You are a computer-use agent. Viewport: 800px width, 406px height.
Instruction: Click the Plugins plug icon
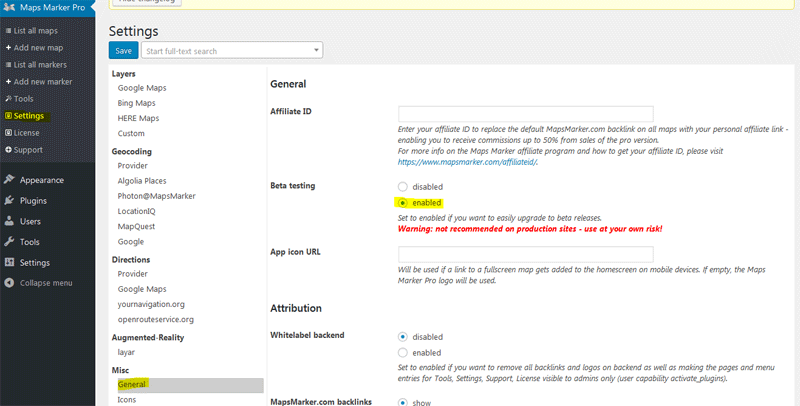9,200
